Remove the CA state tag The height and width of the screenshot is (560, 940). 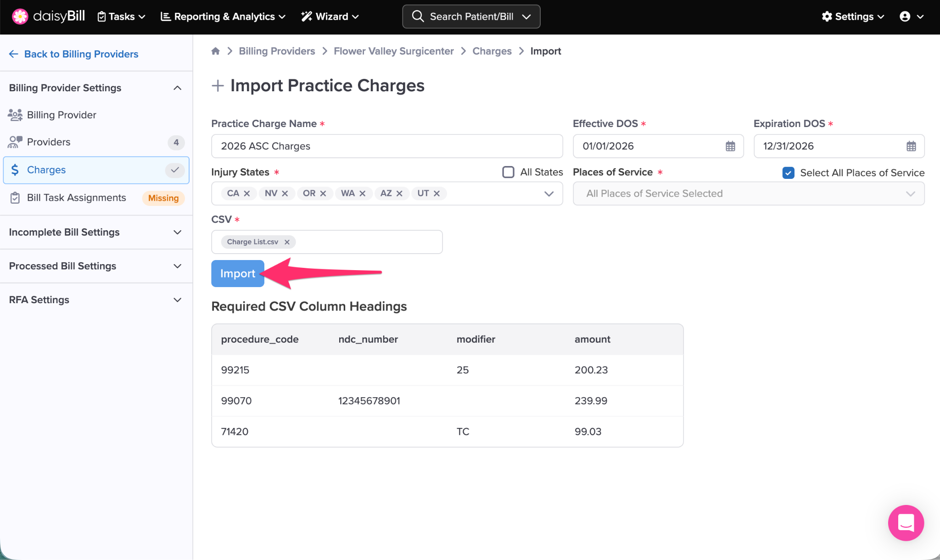(x=247, y=194)
